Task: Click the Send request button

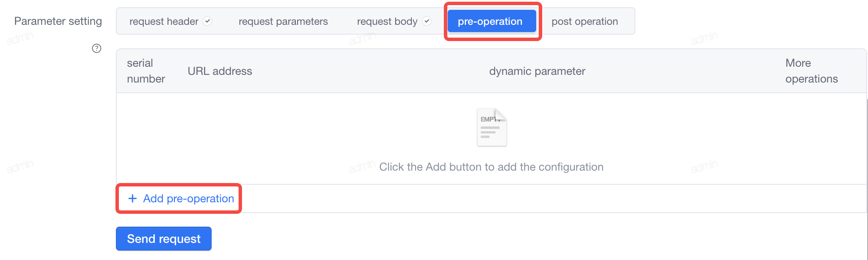Action: [164, 239]
